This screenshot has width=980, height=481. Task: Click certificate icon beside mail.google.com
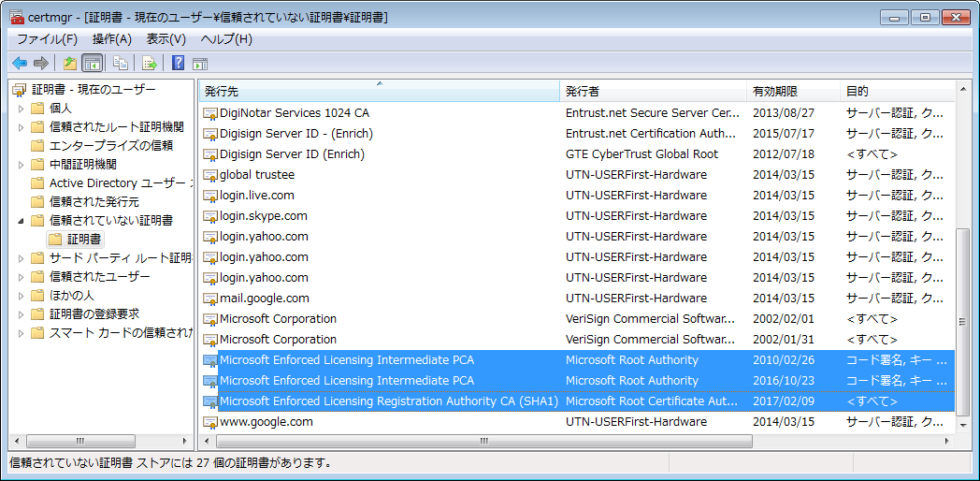(210, 299)
